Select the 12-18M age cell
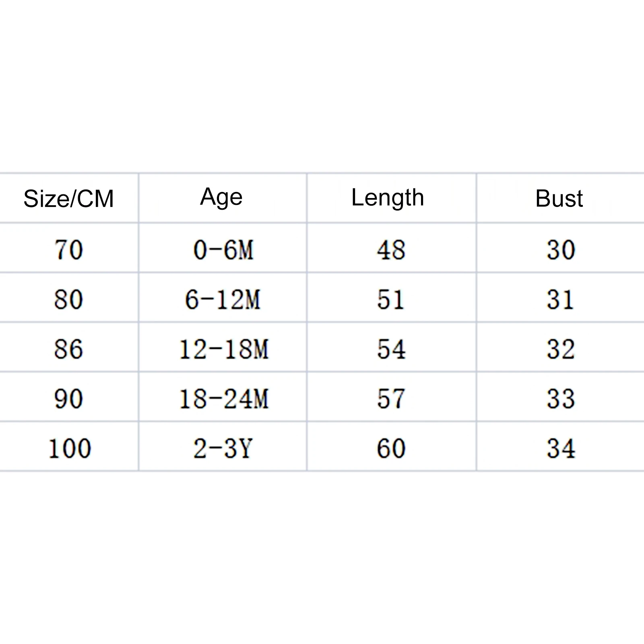The width and height of the screenshot is (644, 644). coord(223,349)
